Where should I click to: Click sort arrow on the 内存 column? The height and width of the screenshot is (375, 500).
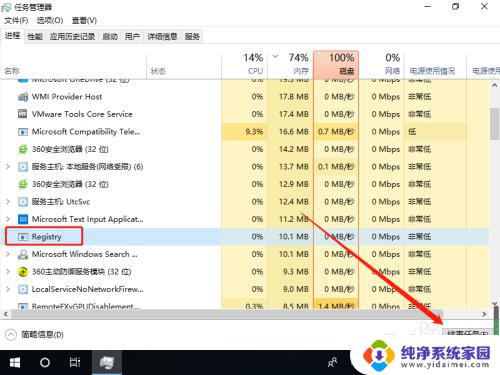click(275, 56)
